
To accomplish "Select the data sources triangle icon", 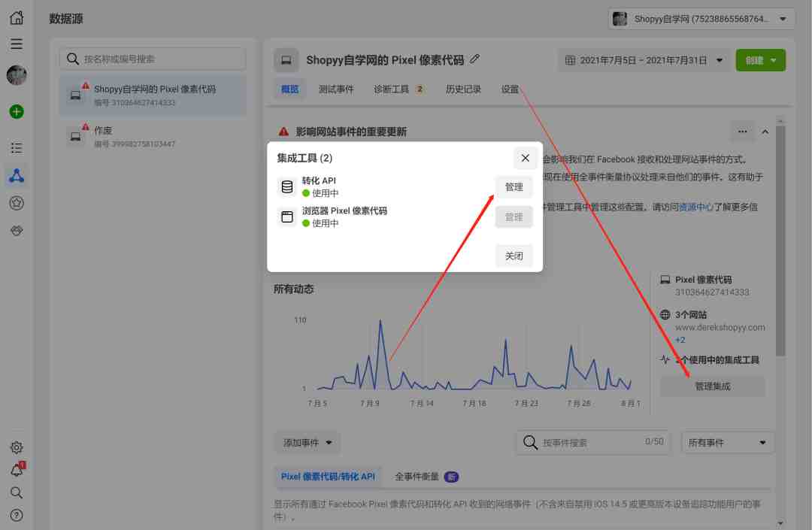I will (17, 176).
